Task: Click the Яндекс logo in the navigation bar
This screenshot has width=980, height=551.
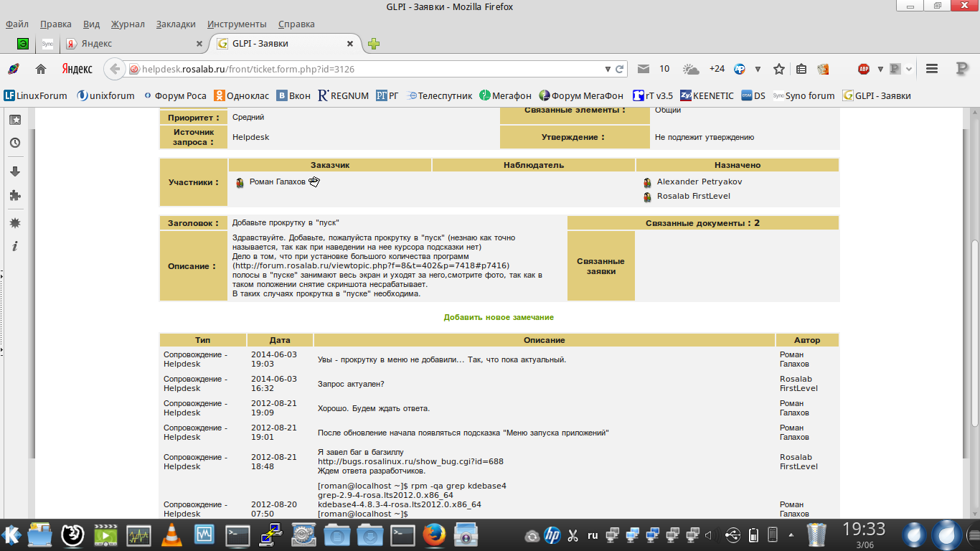Action: [x=77, y=69]
